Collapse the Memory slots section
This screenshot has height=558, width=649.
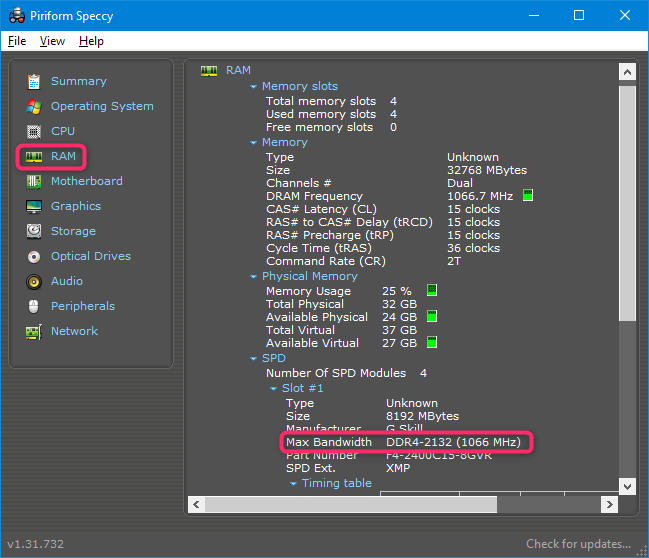tap(254, 87)
